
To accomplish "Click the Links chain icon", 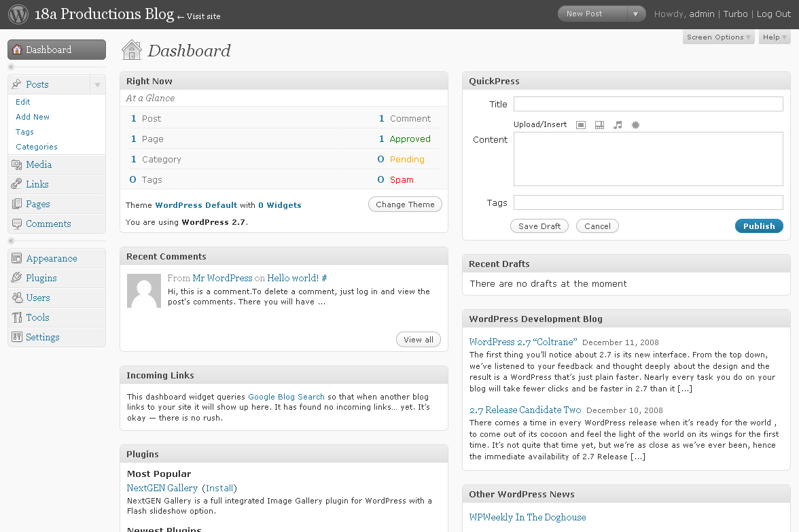I will coord(17,184).
